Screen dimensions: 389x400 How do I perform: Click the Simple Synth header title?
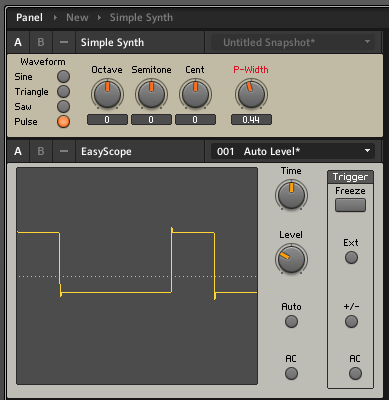coord(112,42)
